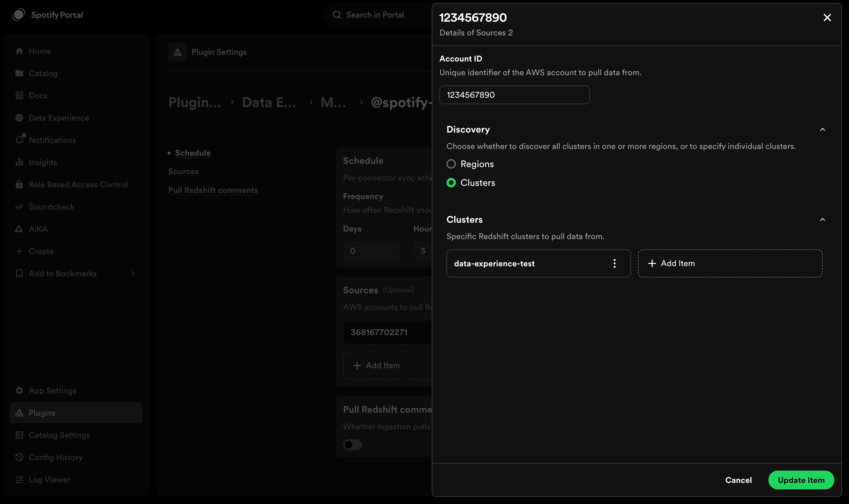Screen dimensions: 849x504
Task: Click the Account ID input field
Action: 514,95
